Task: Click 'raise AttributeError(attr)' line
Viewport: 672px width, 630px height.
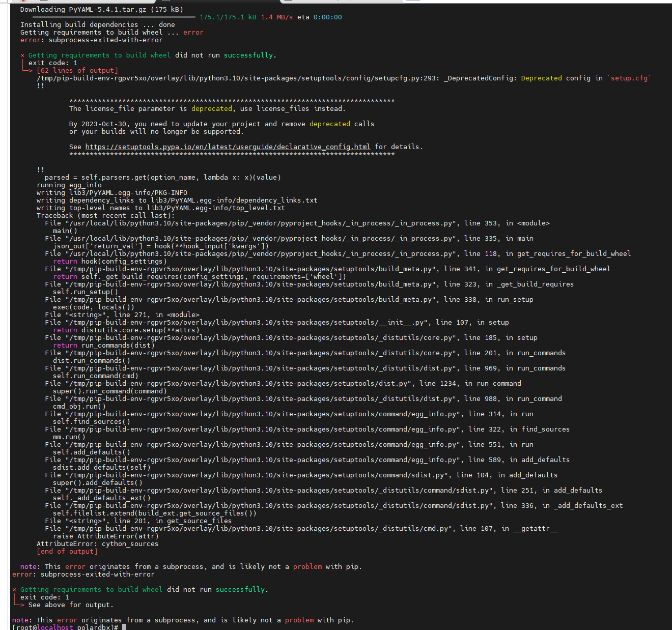Action: point(105,536)
